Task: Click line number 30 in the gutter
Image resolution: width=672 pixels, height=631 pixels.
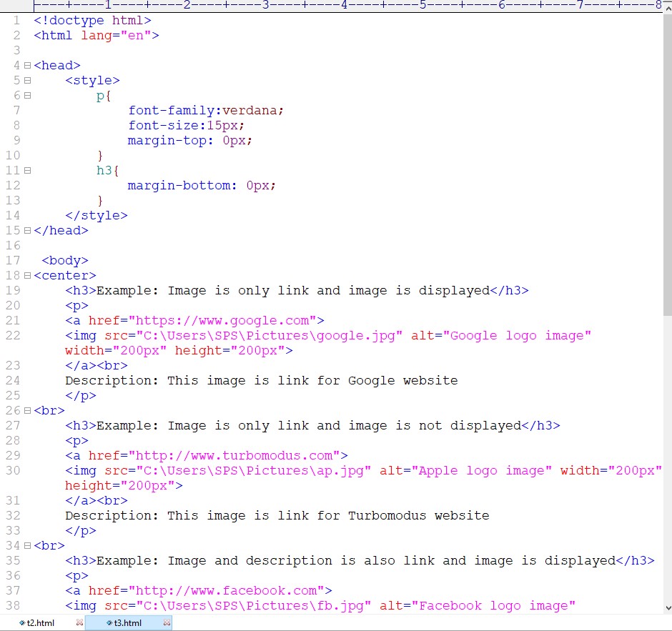Action: 13,470
